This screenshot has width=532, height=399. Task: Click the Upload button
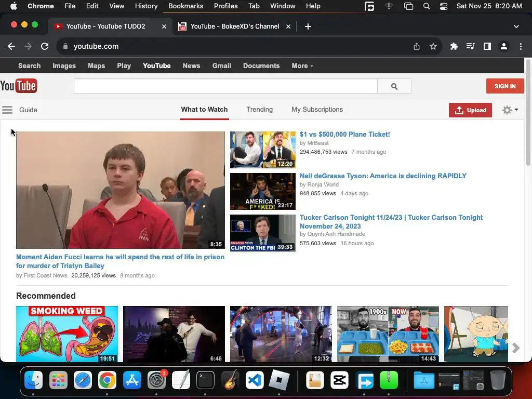click(470, 110)
